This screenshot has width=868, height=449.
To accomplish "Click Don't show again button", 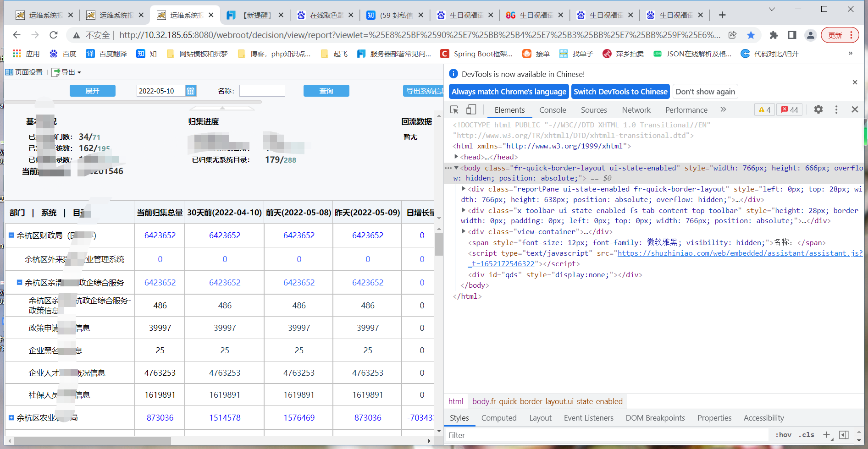I will [705, 92].
